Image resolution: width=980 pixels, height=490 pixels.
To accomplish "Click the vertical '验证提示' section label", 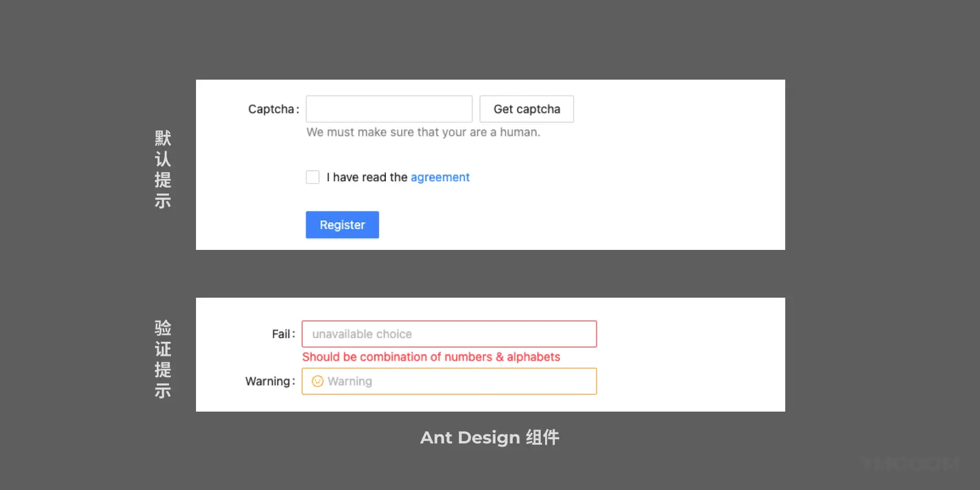I will (x=163, y=360).
